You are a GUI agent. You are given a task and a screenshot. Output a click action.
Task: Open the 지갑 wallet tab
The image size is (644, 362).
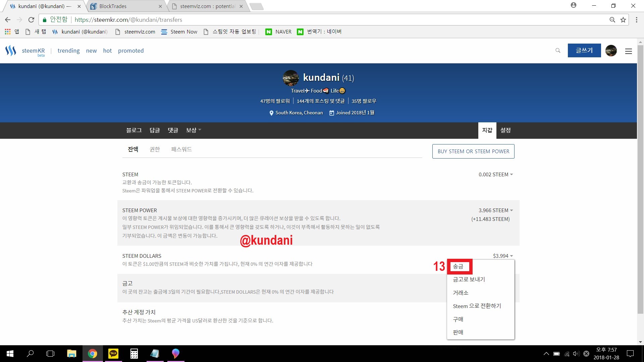pos(487,130)
